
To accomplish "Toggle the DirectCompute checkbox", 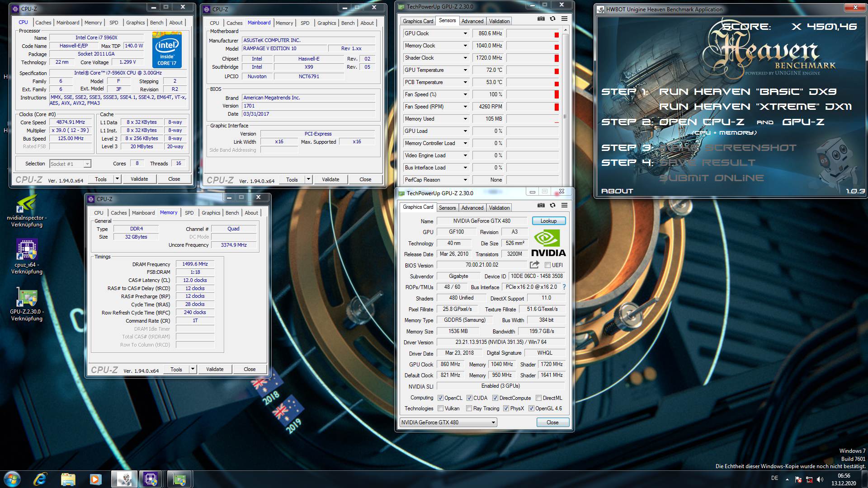I will point(495,398).
